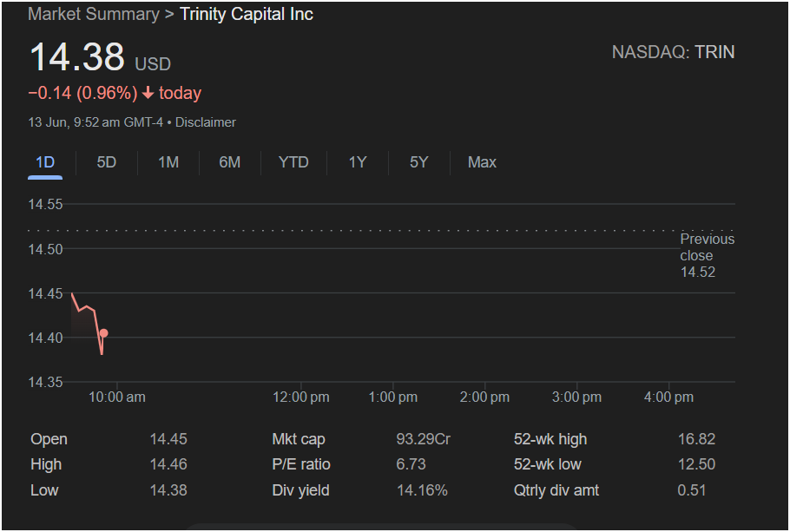
Task: Click the Market Summary breadcrumb
Action: pos(93,14)
